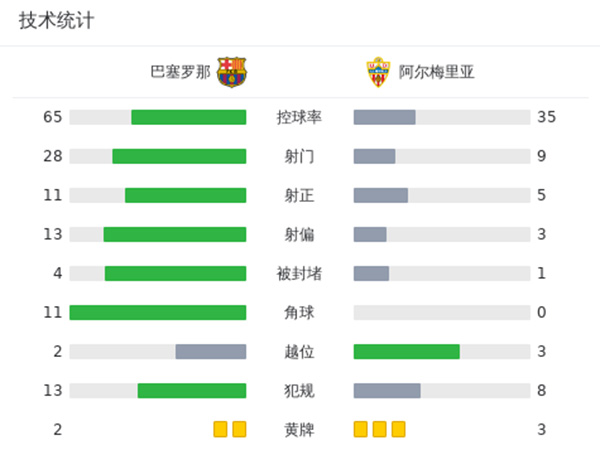
Task: Click Barcelona's leftmost yellow card icon
Action: point(220,429)
